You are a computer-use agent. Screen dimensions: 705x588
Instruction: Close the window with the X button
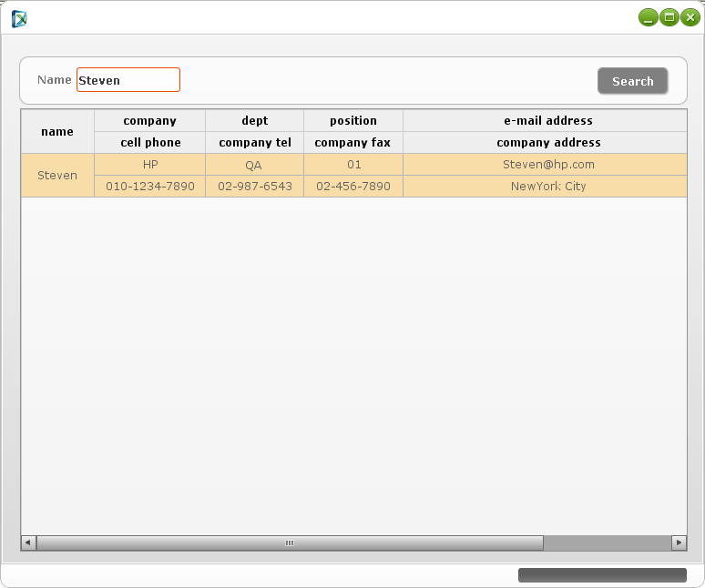pos(690,17)
